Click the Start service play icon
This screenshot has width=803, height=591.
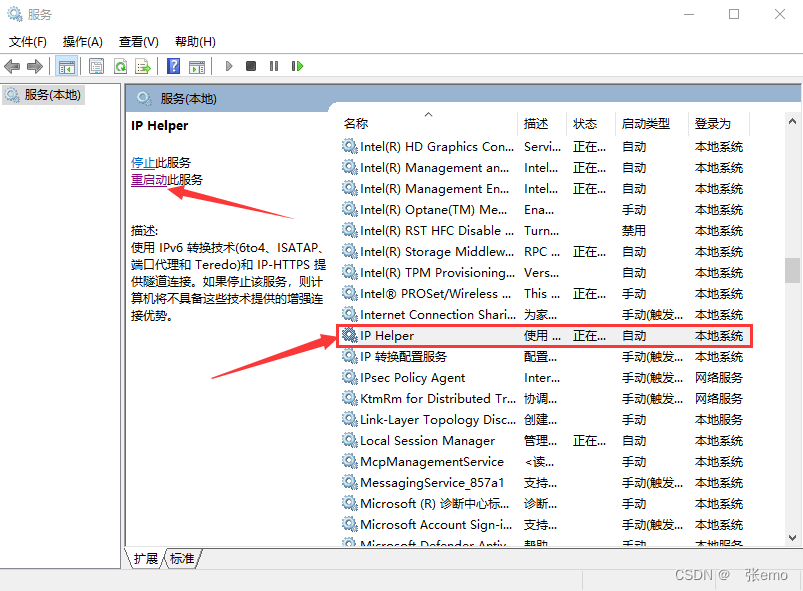(229, 66)
